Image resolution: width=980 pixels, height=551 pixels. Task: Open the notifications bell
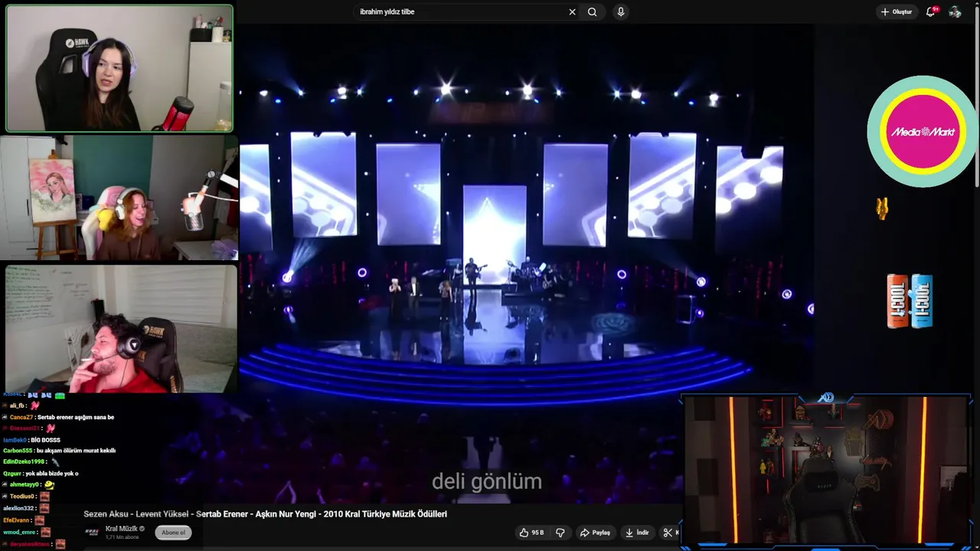tap(931, 11)
